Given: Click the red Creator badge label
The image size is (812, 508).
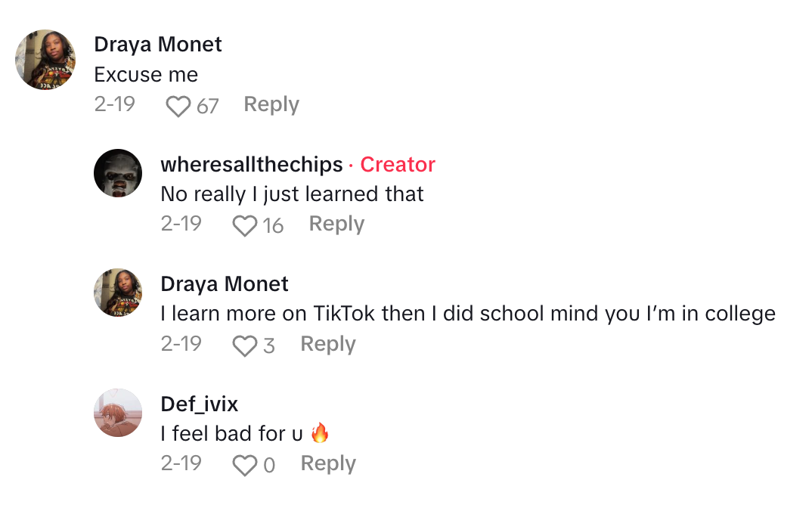Looking at the screenshot, I should (398, 164).
